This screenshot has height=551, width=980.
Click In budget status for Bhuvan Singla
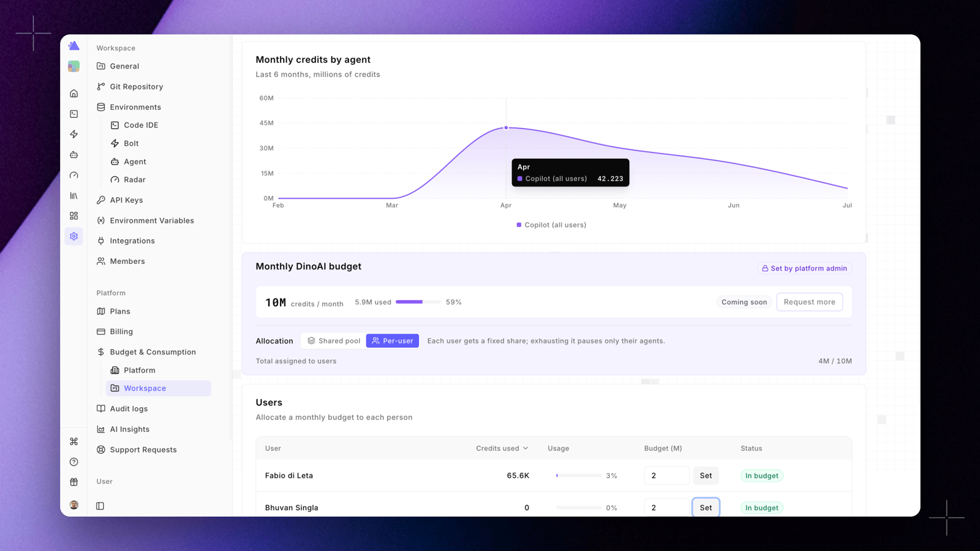click(762, 508)
